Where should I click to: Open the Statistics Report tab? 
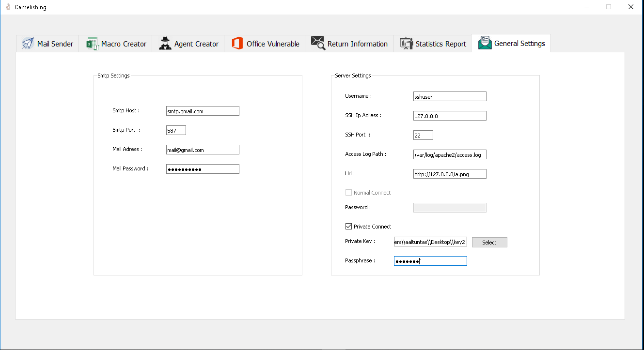432,44
